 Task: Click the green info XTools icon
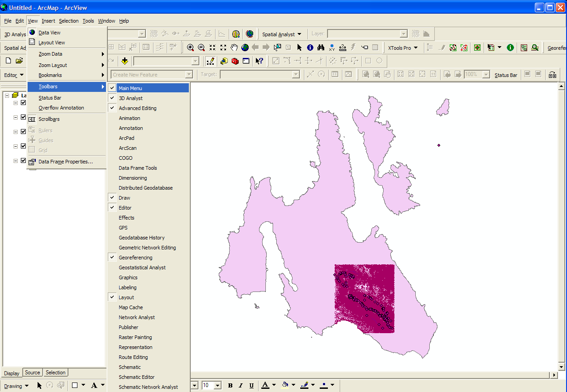click(x=510, y=48)
